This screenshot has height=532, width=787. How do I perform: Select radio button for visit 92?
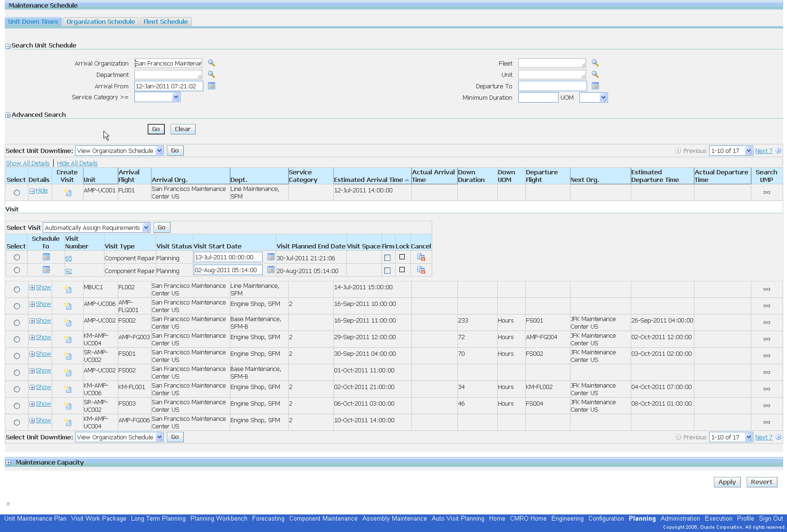click(x=17, y=270)
